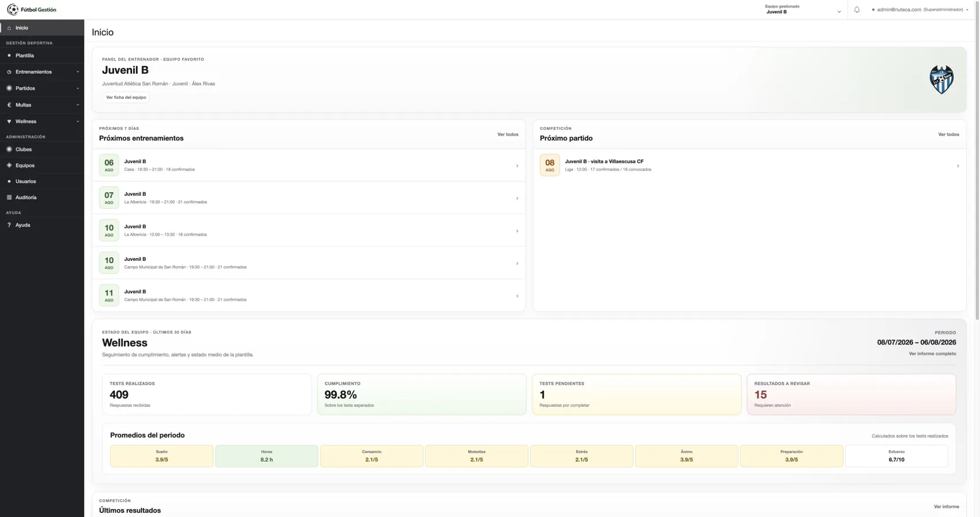Click the Inicio home icon in sidebar

coord(9,28)
